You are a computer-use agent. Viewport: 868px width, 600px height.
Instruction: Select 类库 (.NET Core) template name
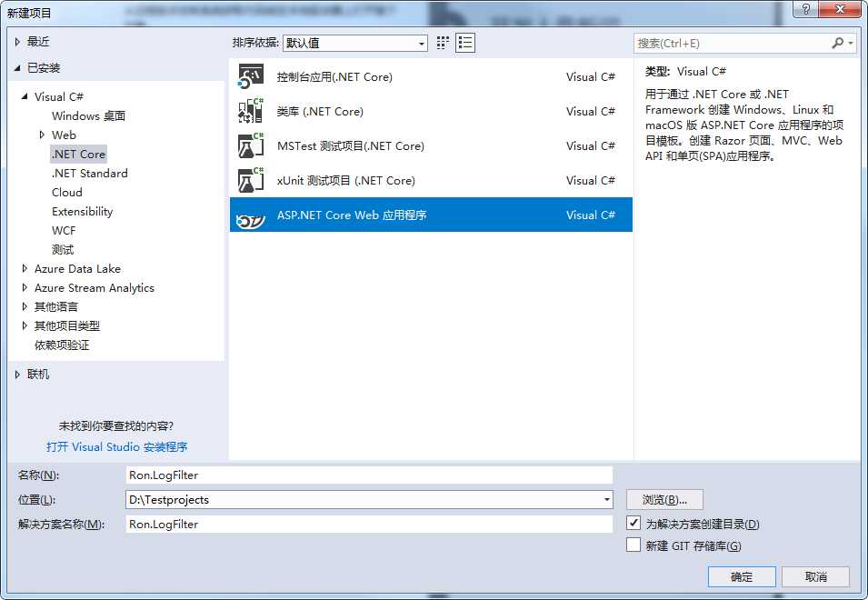[x=320, y=111]
